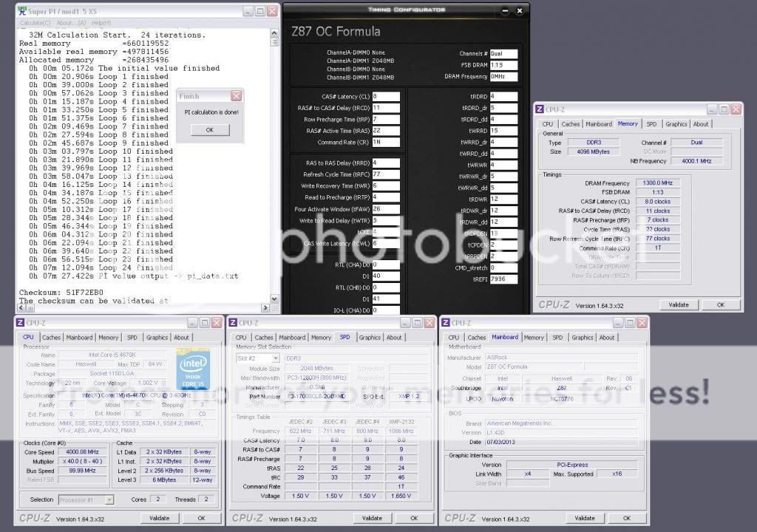This screenshot has height=532, width=757.
Task: Click the FSB:DRAM field in Timing Configurator
Action: pyautogui.click(x=503, y=65)
